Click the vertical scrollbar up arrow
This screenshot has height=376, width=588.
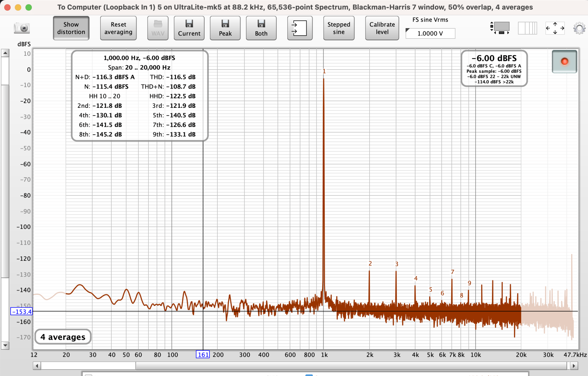5,53
